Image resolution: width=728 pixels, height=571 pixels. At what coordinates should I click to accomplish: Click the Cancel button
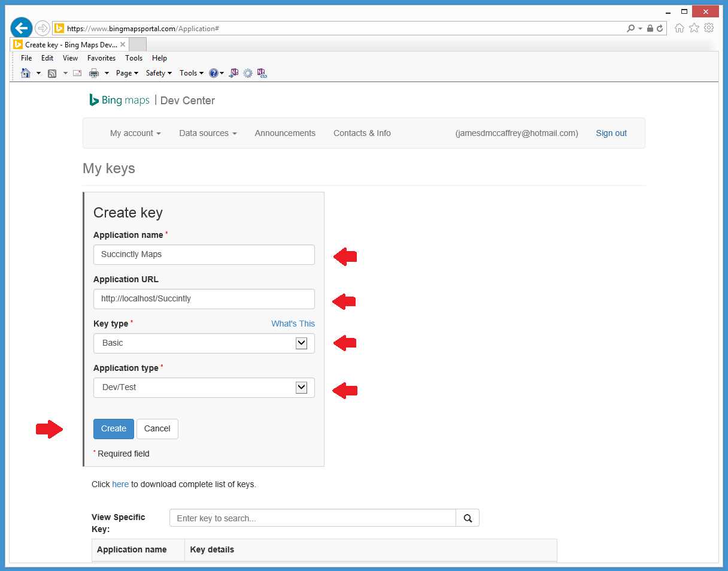(157, 429)
